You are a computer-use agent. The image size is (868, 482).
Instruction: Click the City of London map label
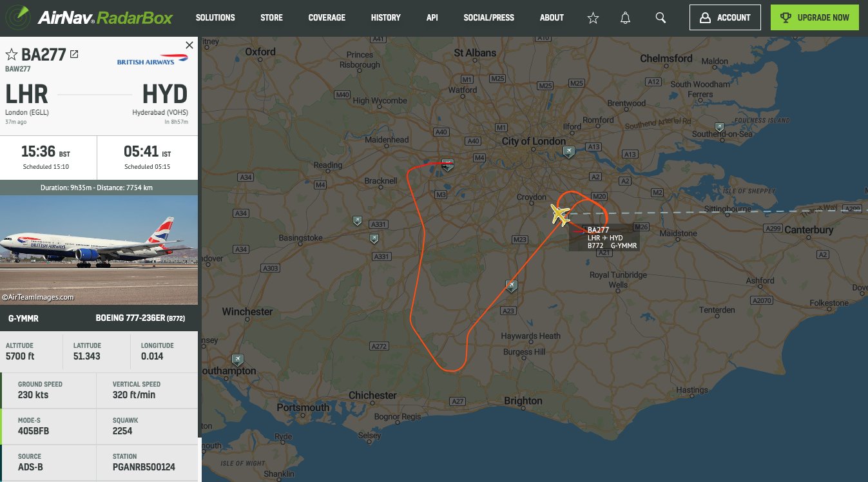coord(534,141)
